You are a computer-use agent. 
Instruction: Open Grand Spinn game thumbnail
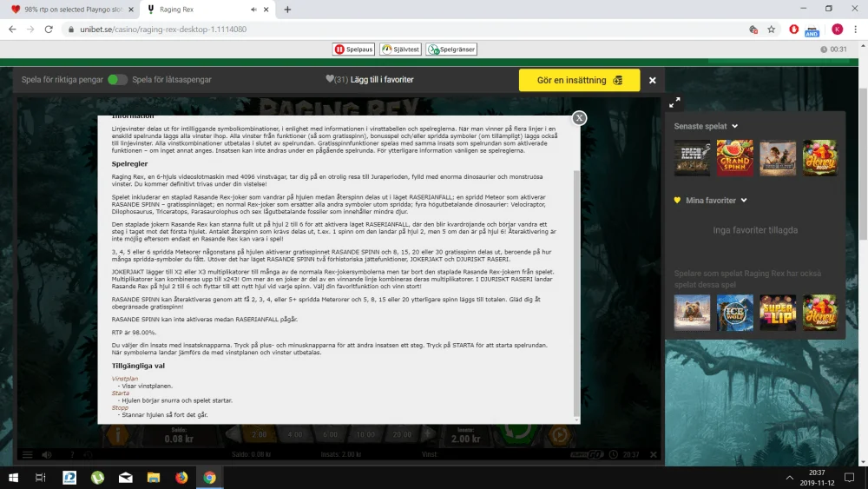(x=734, y=158)
